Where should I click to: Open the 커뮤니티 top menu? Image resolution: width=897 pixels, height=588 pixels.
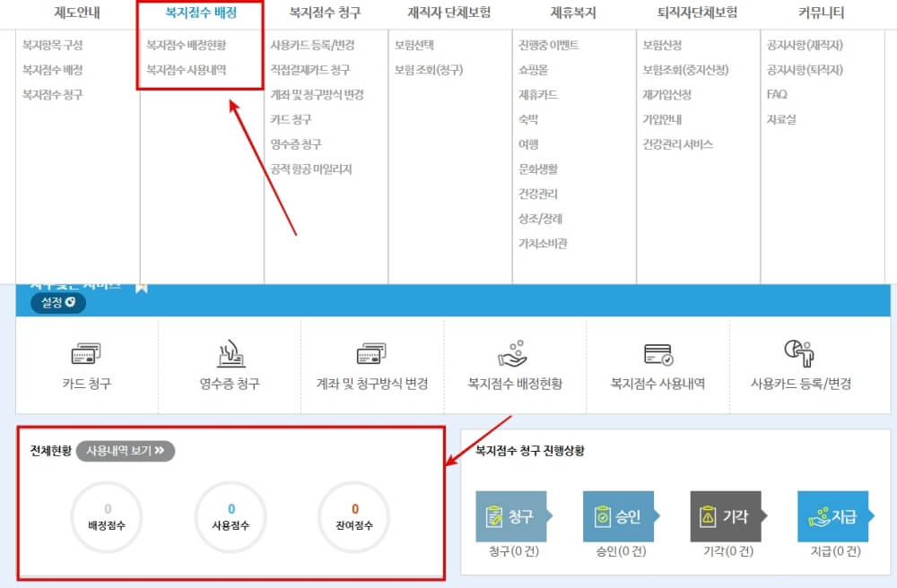point(822,13)
